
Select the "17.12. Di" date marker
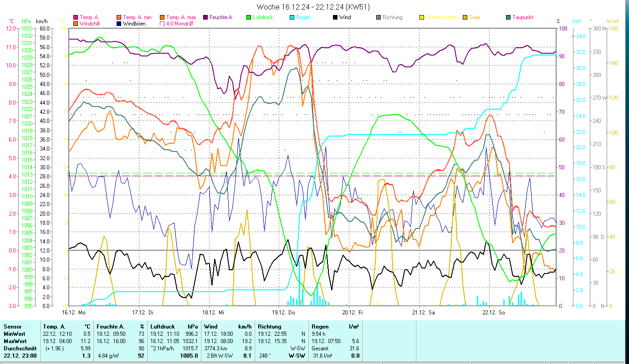point(143,313)
